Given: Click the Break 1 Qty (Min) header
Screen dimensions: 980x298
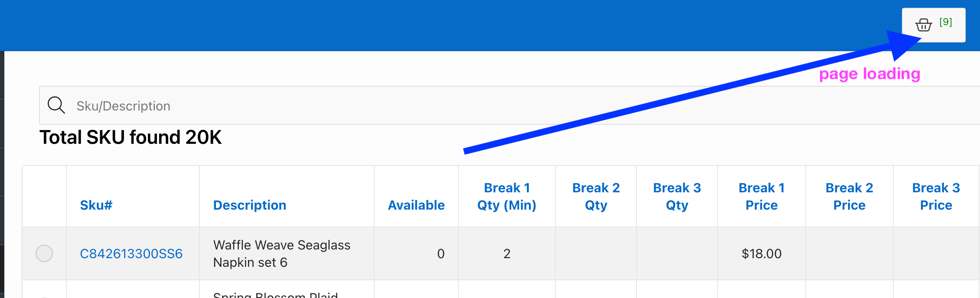Looking at the screenshot, I should (507, 196).
